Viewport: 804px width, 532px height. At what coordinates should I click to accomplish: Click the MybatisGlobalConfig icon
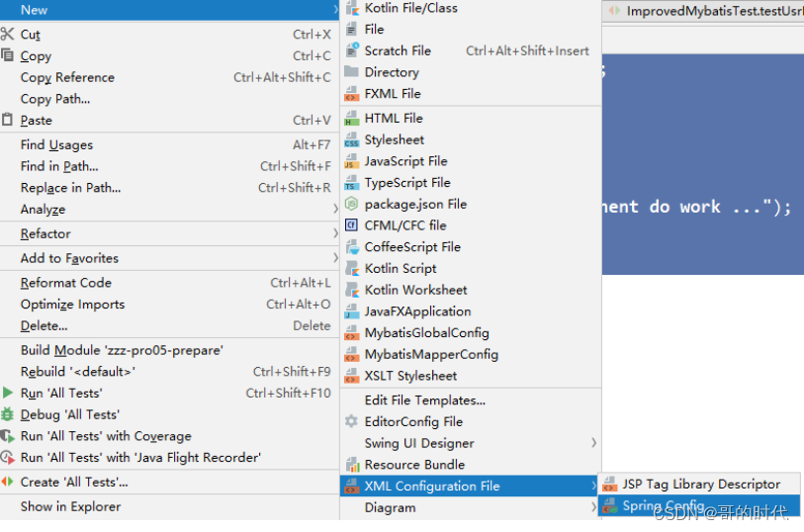click(x=352, y=333)
